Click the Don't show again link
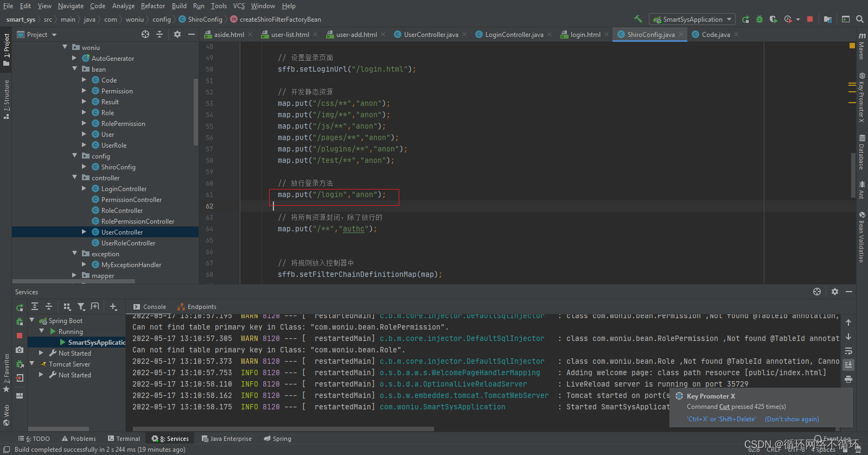868x455 pixels. click(792, 419)
